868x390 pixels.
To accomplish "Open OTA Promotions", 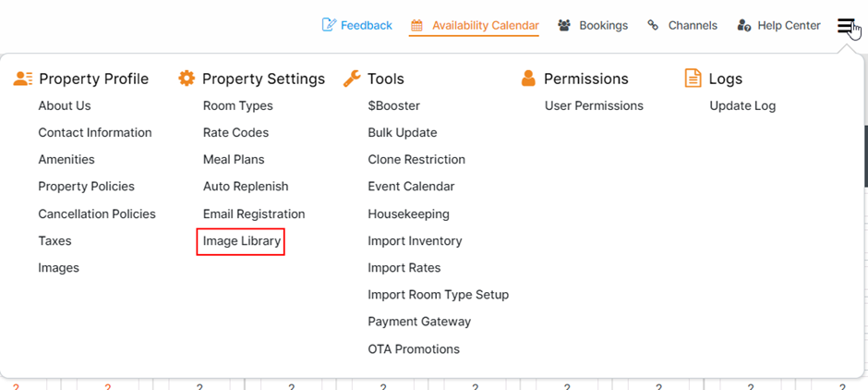I will tap(414, 349).
